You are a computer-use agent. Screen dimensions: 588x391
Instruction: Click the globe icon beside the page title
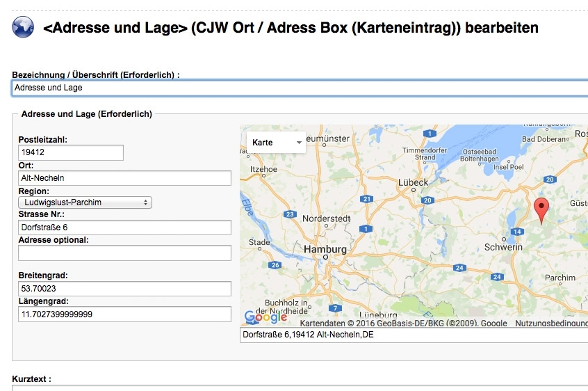23,27
